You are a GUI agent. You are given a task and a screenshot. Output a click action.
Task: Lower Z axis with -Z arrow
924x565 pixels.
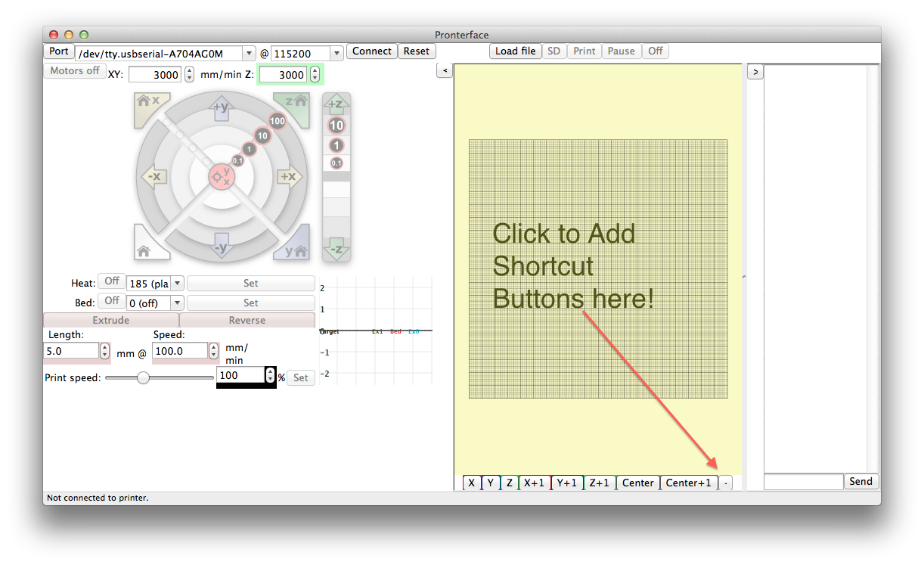point(336,249)
